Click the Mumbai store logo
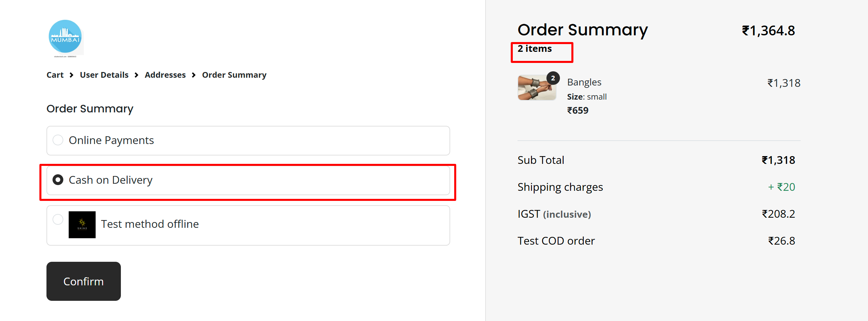 [65, 37]
